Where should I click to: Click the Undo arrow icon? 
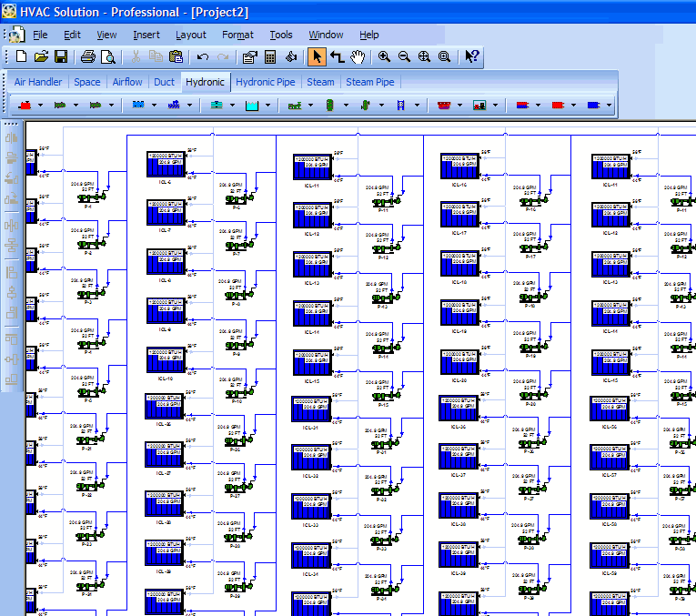click(203, 56)
